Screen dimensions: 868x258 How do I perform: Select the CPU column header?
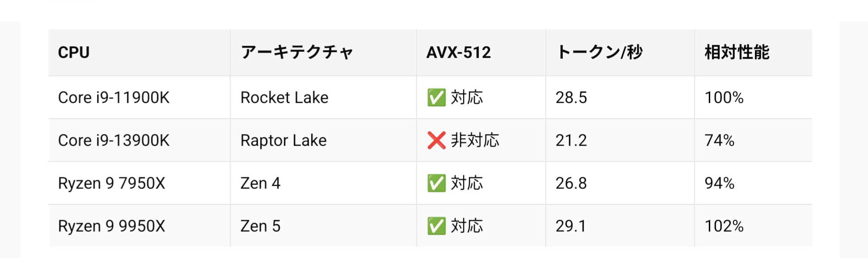tap(74, 53)
